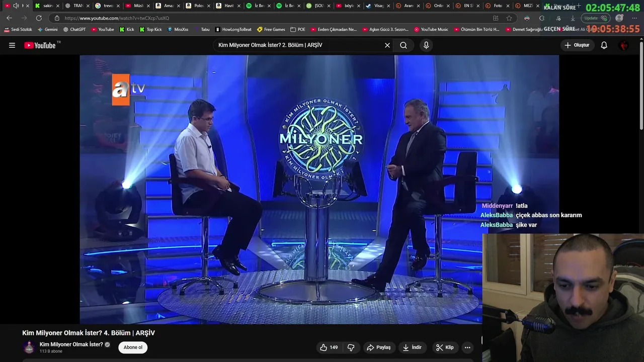This screenshot has height=362, width=644.
Task: Expand the POE bookmarks folder
Action: pyautogui.click(x=298, y=30)
